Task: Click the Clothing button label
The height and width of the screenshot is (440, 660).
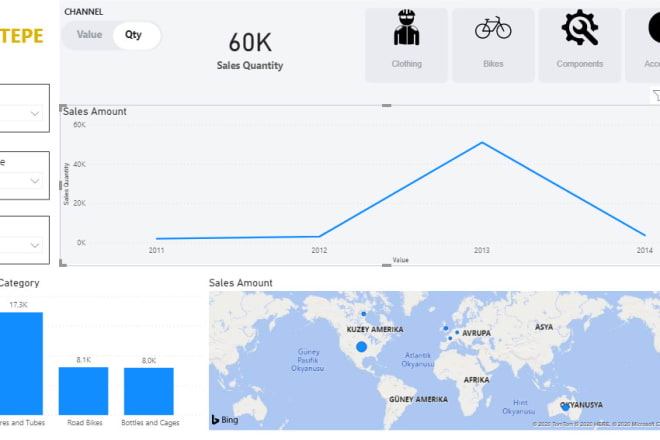Action: (x=407, y=64)
